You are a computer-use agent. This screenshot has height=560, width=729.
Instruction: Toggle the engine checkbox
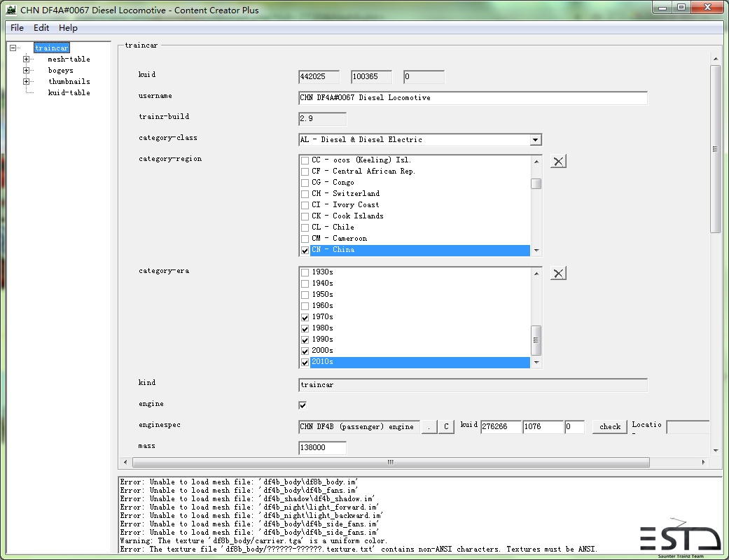click(x=303, y=405)
